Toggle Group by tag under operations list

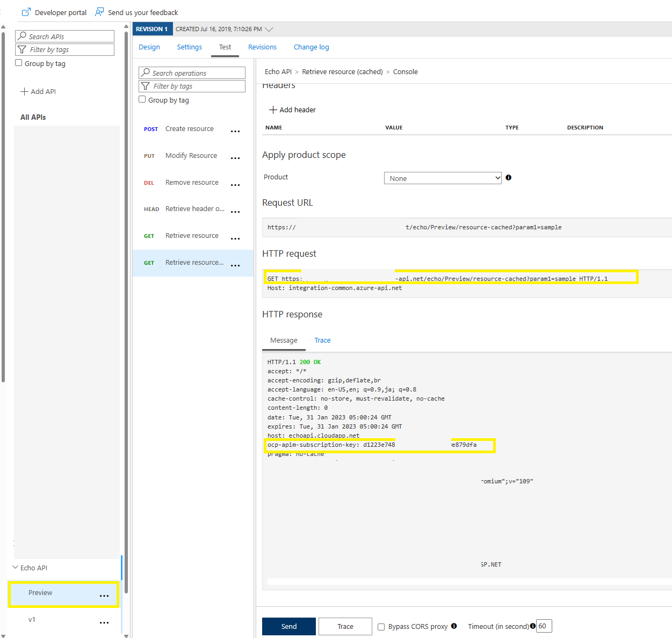coord(142,99)
